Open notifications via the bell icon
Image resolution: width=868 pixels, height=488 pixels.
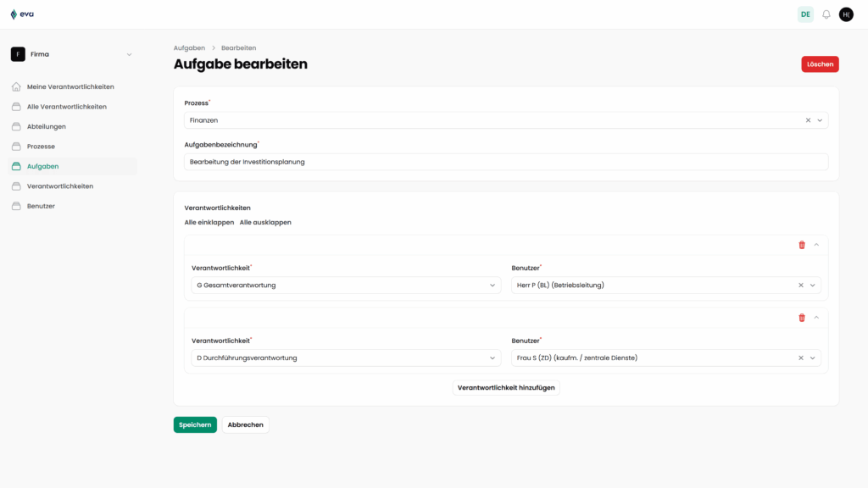point(826,14)
